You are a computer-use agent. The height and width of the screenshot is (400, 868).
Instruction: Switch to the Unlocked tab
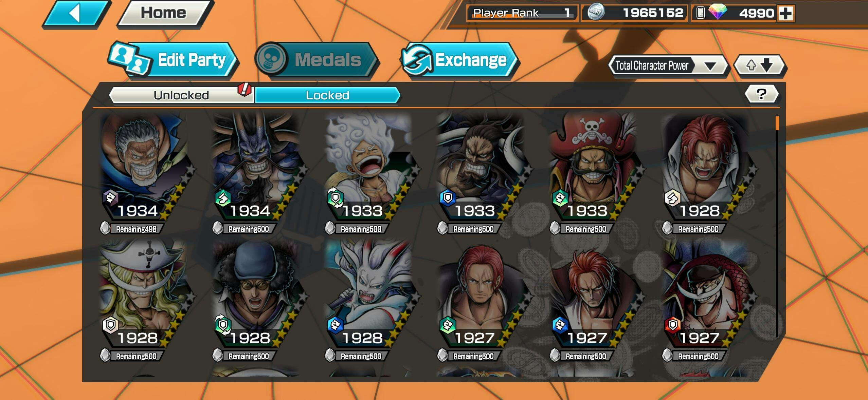(x=181, y=95)
